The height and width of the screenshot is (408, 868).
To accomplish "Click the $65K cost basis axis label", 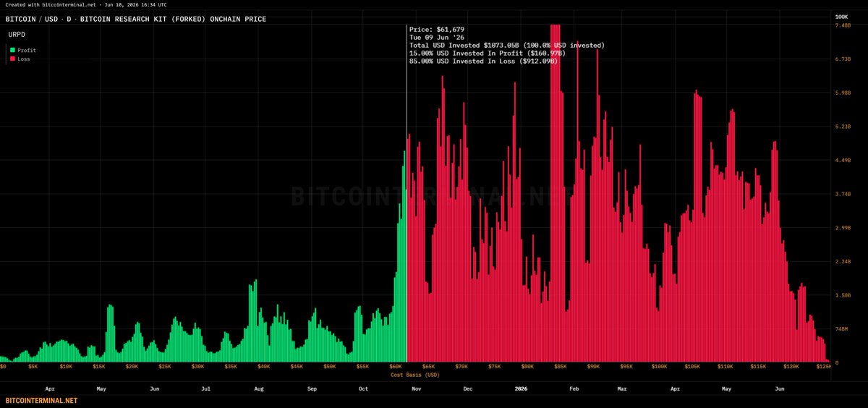I will 429,367.
